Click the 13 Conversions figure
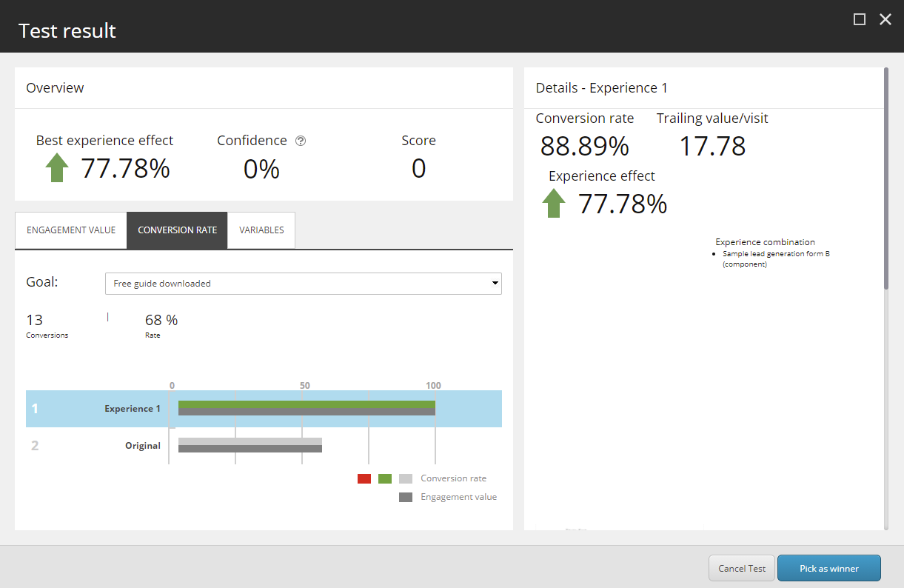Screen dimensions: 904x588 coord(35,320)
